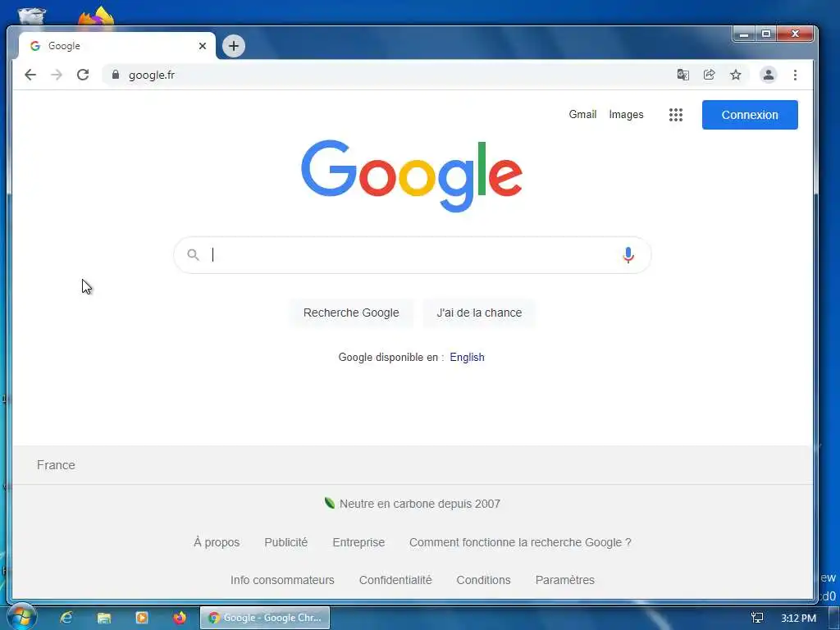Click the Connexion sign-in button

point(750,115)
